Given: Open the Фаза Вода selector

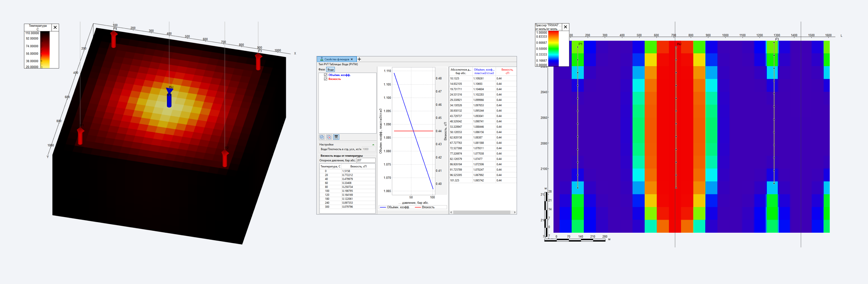Looking at the screenshot, I should (331, 69).
